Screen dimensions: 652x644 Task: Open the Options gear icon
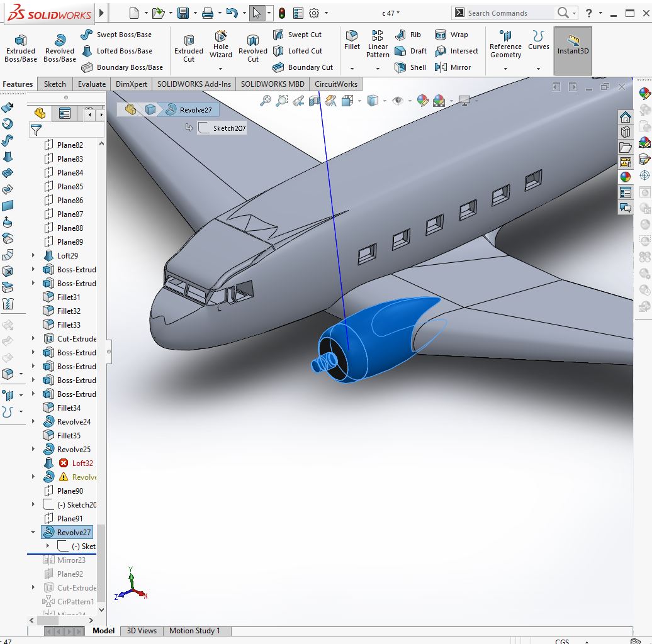[314, 13]
